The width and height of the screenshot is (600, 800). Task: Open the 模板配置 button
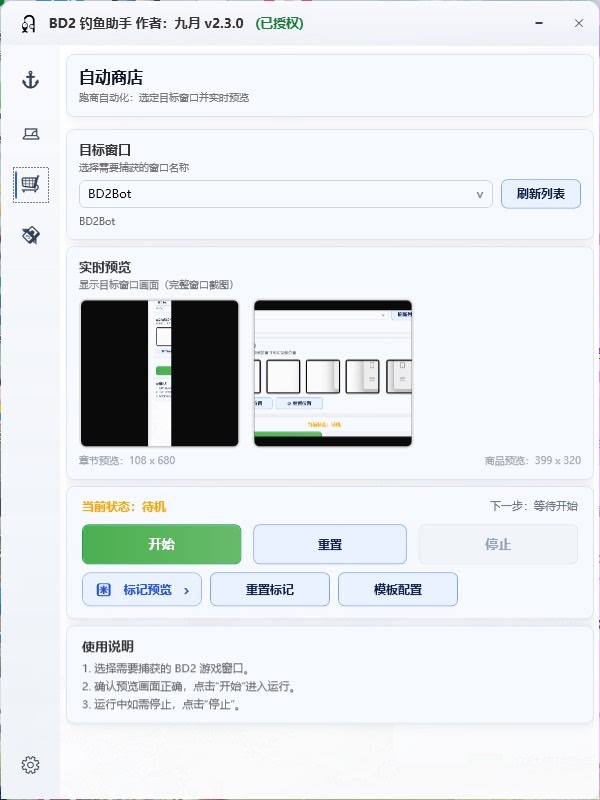[398, 589]
